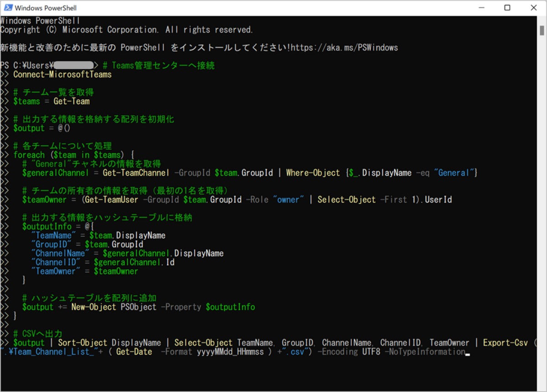Viewport: 547px width, 392px height.
Task: Click the '"ChannelID" = $generalChannel.Id' line
Action: click(103, 262)
